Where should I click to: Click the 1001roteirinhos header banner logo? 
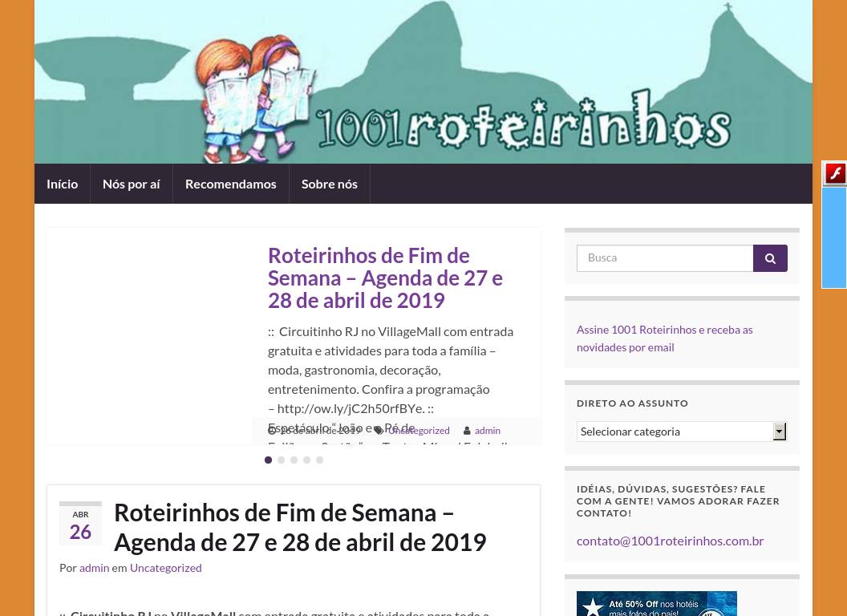(423, 82)
